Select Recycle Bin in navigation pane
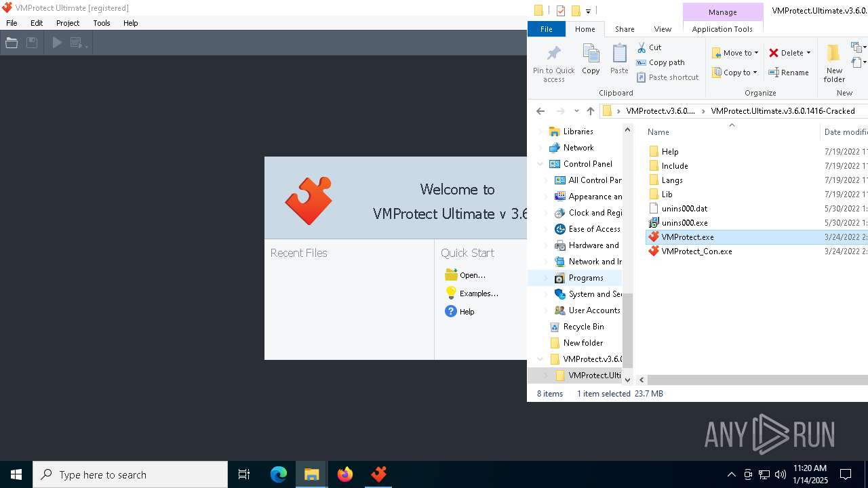The height and width of the screenshot is (488, 868). click(584, 327)
